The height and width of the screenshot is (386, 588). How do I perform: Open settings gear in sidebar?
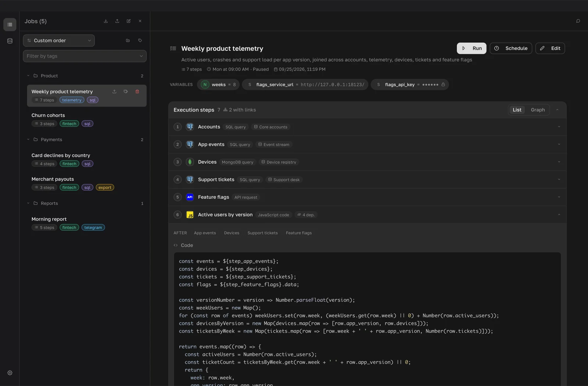tap(10, 373)
